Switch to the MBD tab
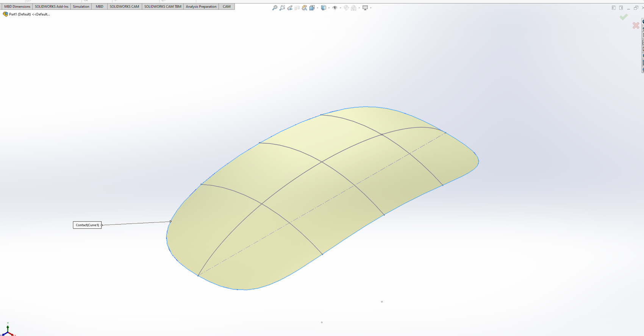The height and width of the screenshot is (336, 644). click(99, 6)
